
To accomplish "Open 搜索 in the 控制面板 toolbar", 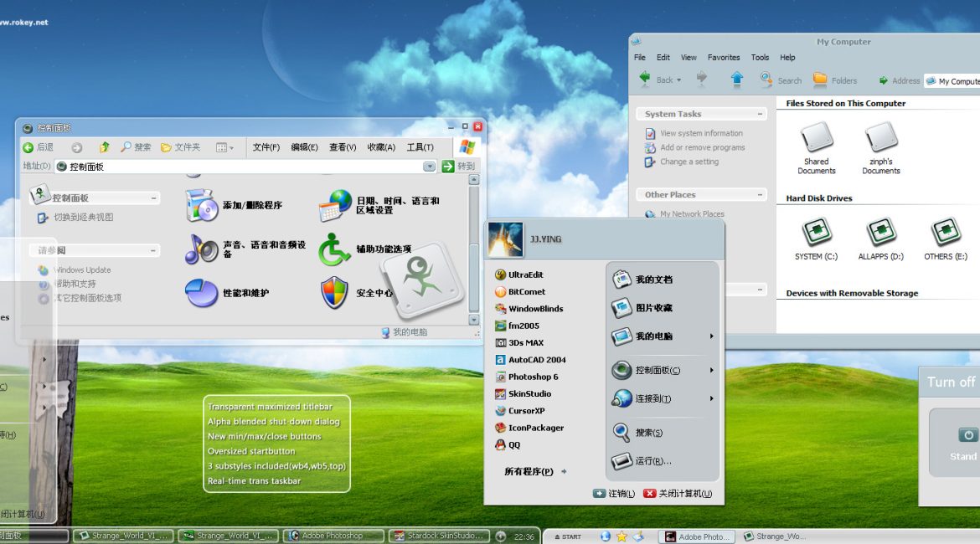I will tap(137, 147).
